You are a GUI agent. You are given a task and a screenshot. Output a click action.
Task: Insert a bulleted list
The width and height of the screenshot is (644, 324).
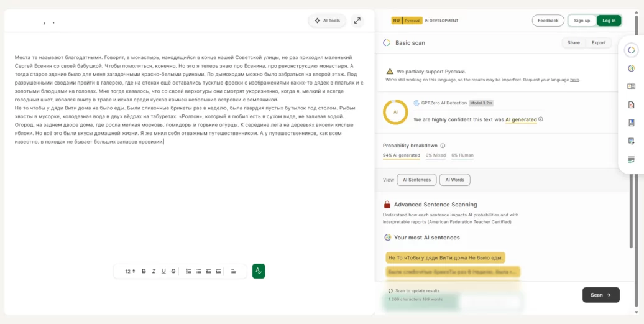tap(198, 271)
